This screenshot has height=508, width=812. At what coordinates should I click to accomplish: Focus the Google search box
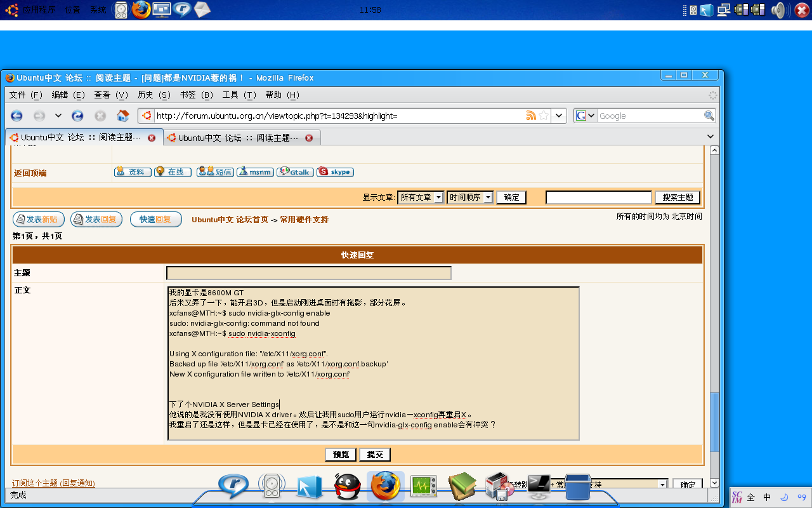pos(650,116)
